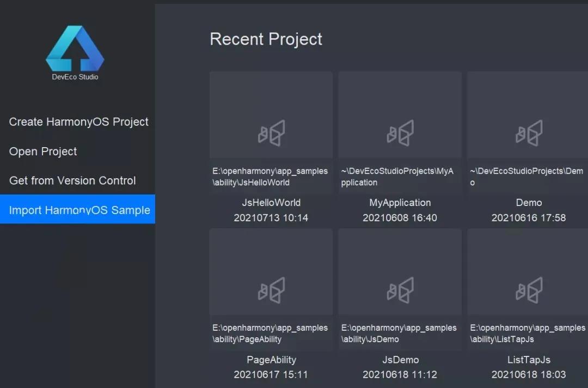Open the JsHelloWorld project name
The width and height of the screenshot is (588, 388).
271,203
